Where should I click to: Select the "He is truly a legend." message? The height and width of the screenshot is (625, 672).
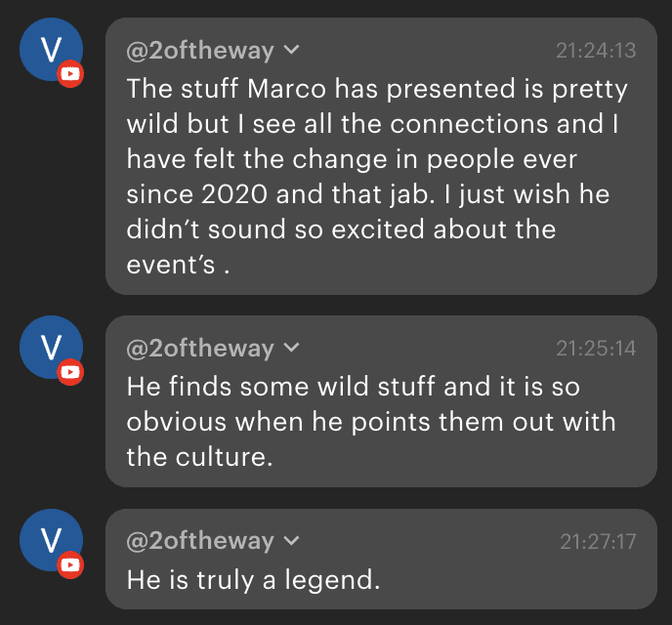coord(253,579)
